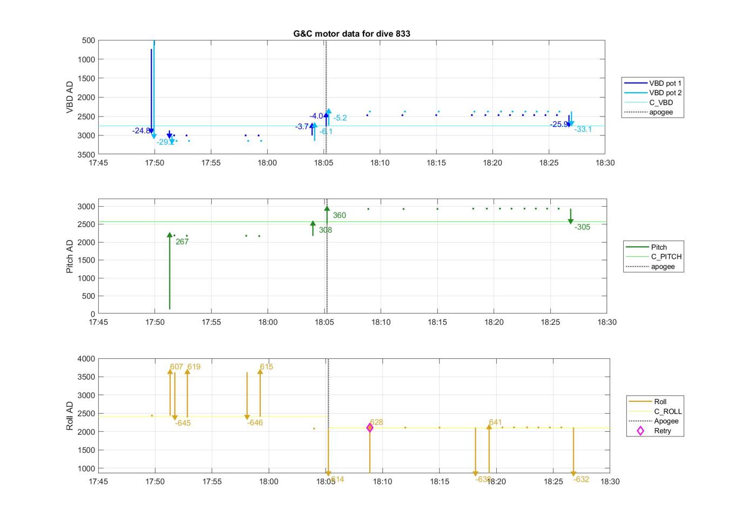Image resolution: width=756 pixels, height=532 pixels.
Task: Click the '607' value label in Roll plot
Action: click(x=176, y=366)
